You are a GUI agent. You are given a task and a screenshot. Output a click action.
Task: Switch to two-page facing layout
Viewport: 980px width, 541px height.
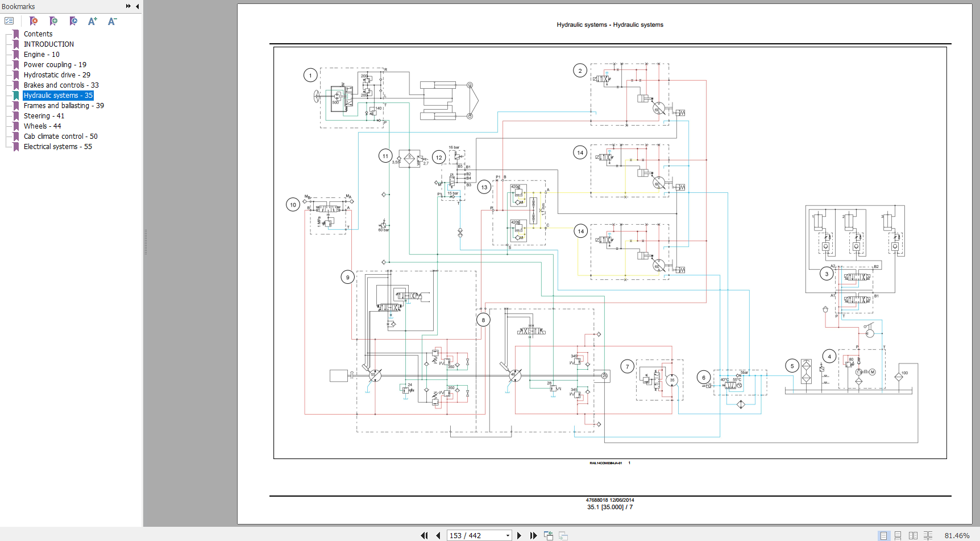pyautogui.click(x=913, y=535)
